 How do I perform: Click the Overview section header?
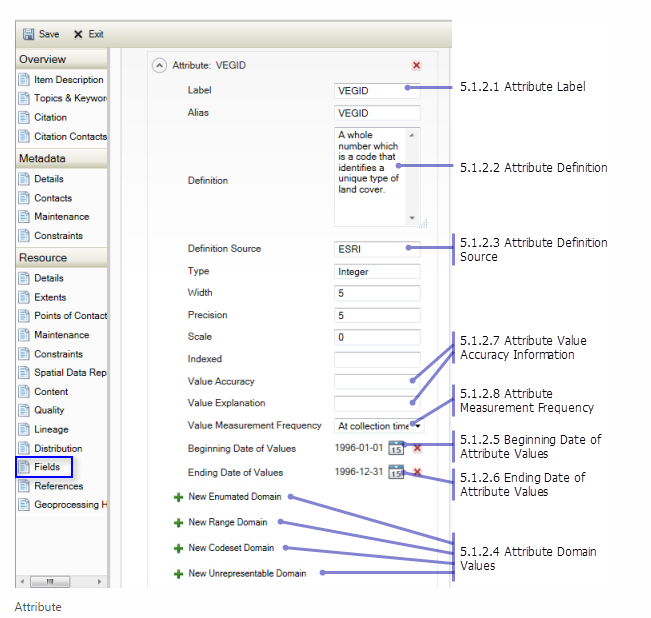click(x=62, y=59)
